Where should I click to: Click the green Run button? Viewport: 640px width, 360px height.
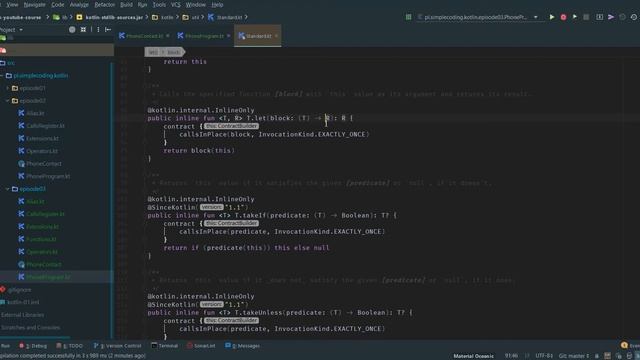pyautogui.click(x=552, y=17)
